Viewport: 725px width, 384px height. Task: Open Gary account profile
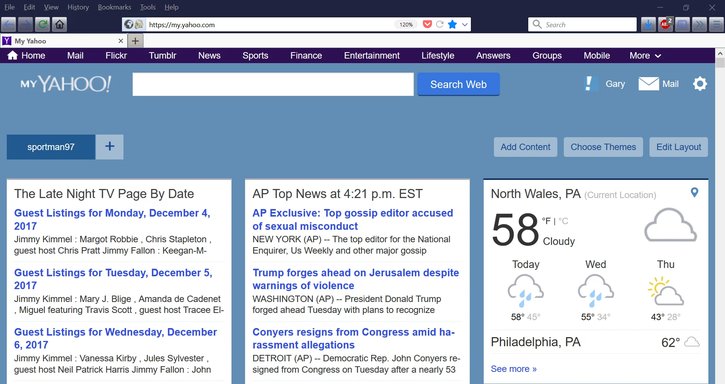(x=615, y=84)
